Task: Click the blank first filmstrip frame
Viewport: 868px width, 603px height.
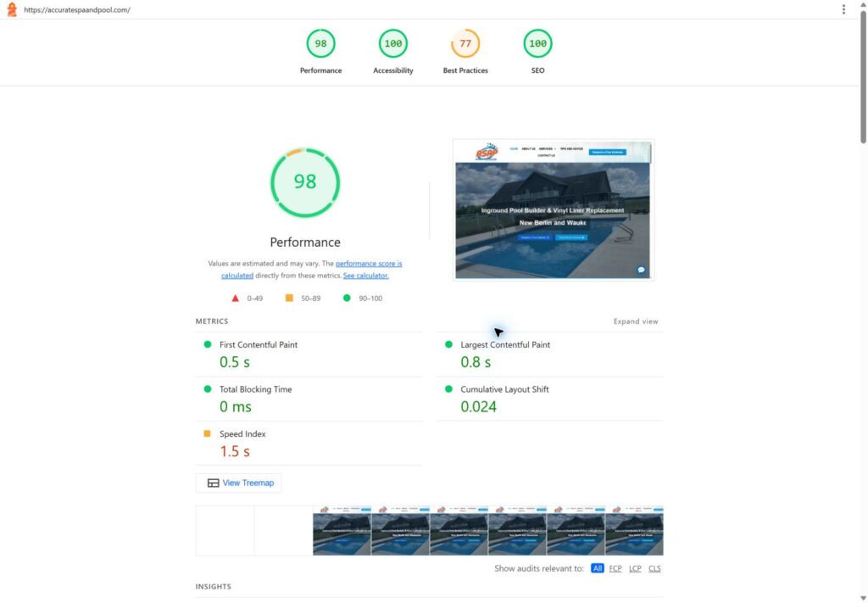Action: 225,530
